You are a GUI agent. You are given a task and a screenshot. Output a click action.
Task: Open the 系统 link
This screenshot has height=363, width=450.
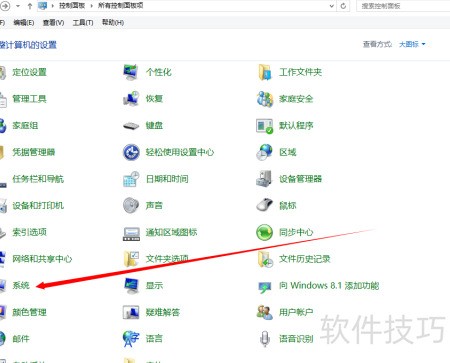[x=21, y=285]
